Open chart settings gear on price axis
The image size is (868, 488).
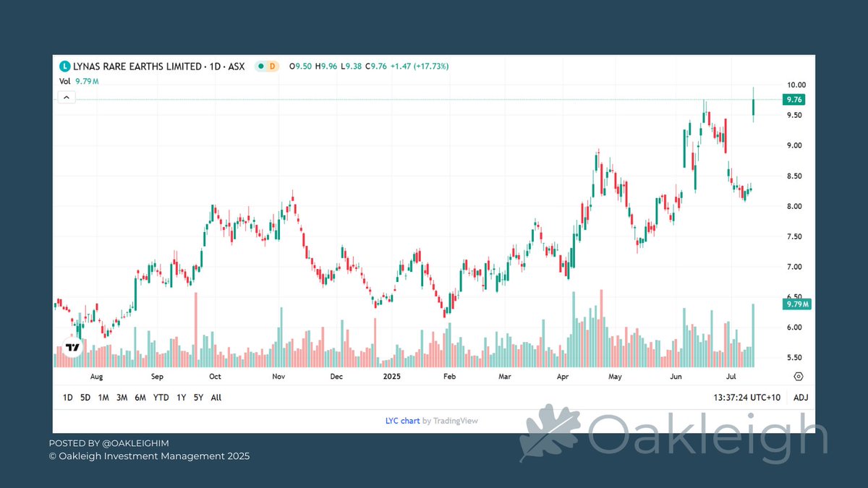click(799, 377)
